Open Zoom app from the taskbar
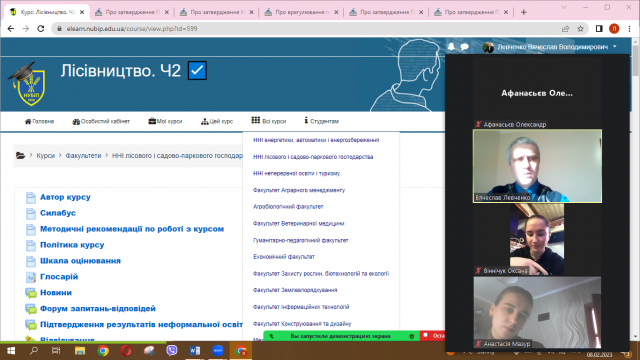 click(x=218, y=351)
